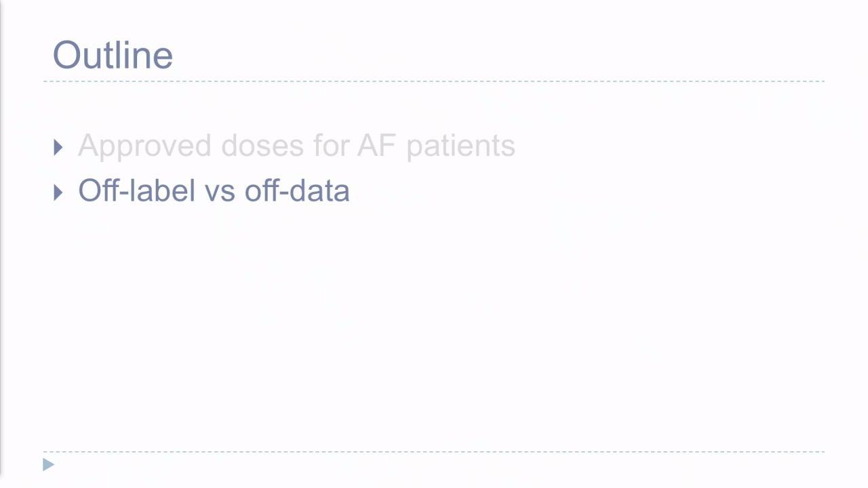Image resolution: width=868 pixels, height=488 pixels.
Task: Click the dashed divider above the footer
Action: coord(434,451)
